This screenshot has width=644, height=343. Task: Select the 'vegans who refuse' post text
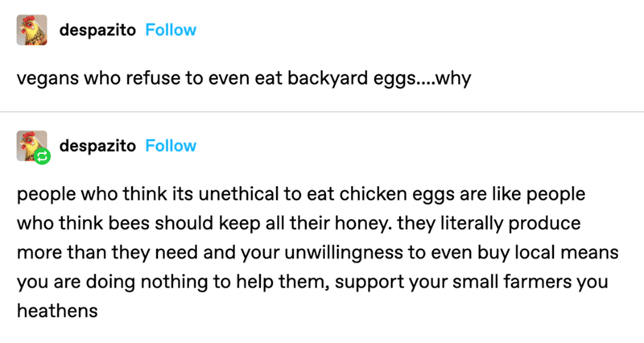point(244,78)
